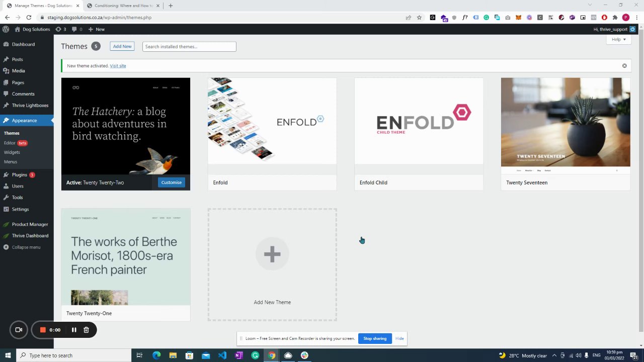Click Stop sharing in the Loom bar
Viewport: 644px width, 362px height.
[375, 338]
